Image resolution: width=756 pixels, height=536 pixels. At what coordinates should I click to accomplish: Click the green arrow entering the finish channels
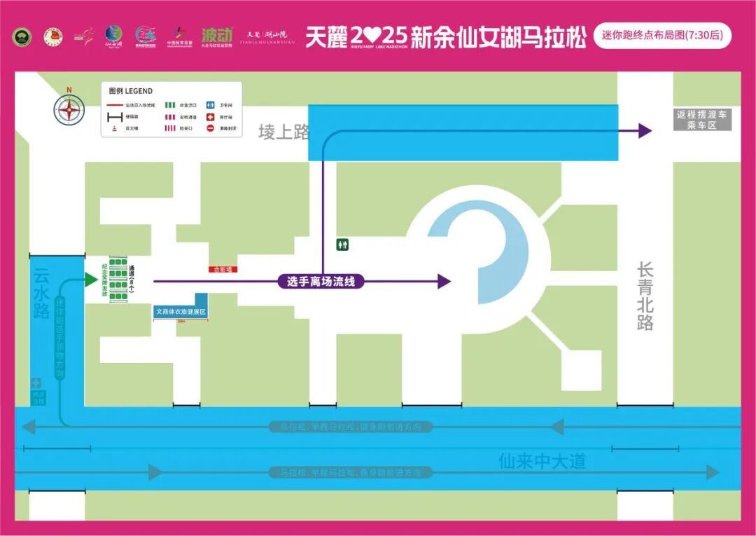point(92,280)
